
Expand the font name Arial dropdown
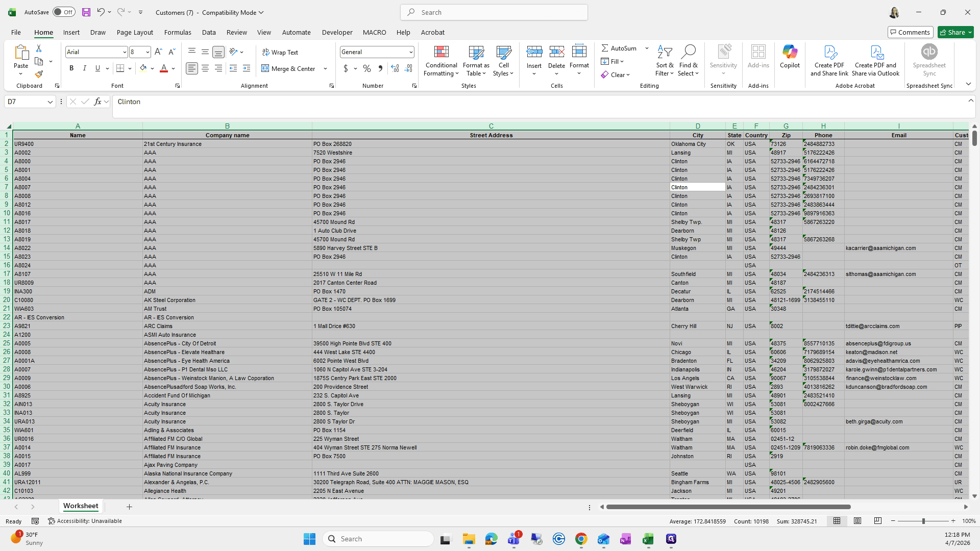click(x=124, y=52)
